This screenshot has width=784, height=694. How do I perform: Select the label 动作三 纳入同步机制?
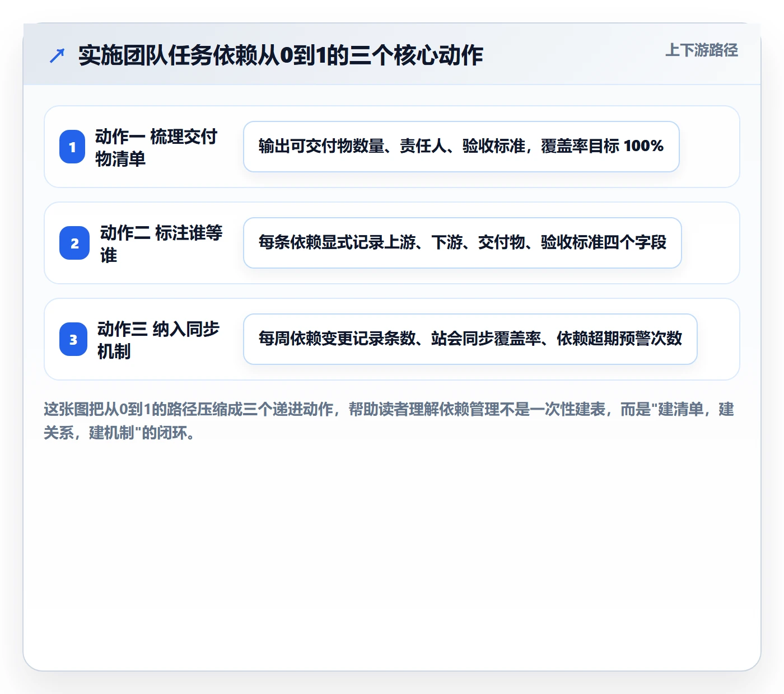(x=158, y=340)
